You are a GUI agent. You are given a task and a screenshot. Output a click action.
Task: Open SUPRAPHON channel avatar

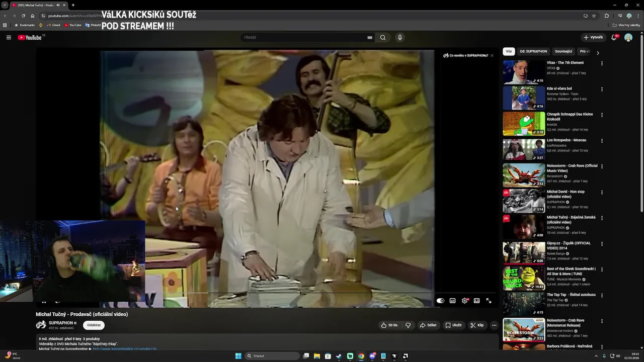41,325
